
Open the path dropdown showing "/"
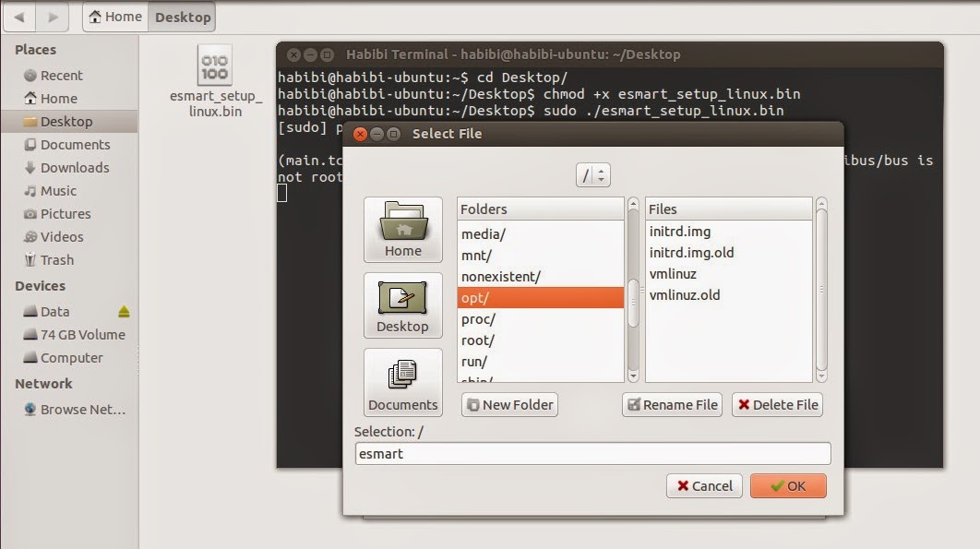click(x=593, y=175)
